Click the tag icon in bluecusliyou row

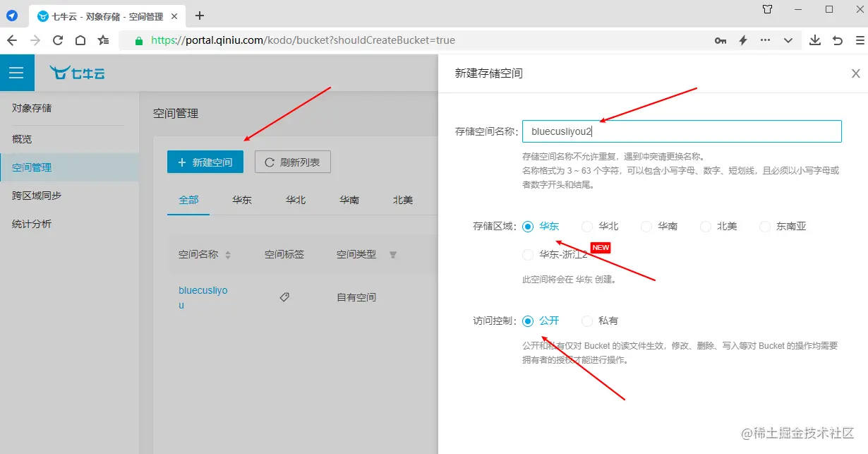[284, 297]
